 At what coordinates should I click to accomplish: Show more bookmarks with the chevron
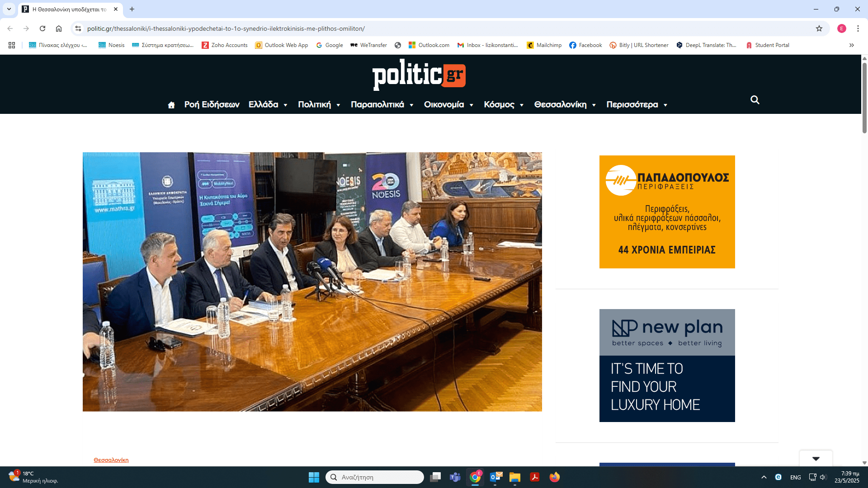coord(851,45)
